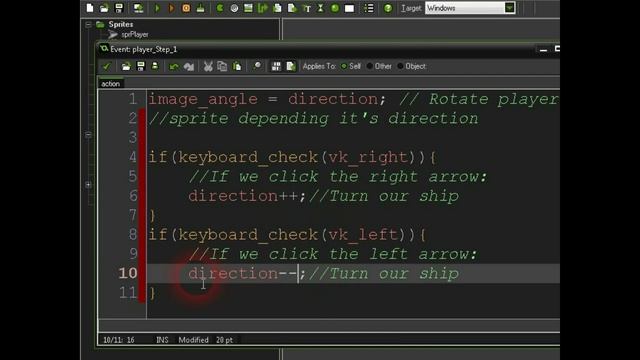Clean the build cache with the broom icon

point(200,8)
